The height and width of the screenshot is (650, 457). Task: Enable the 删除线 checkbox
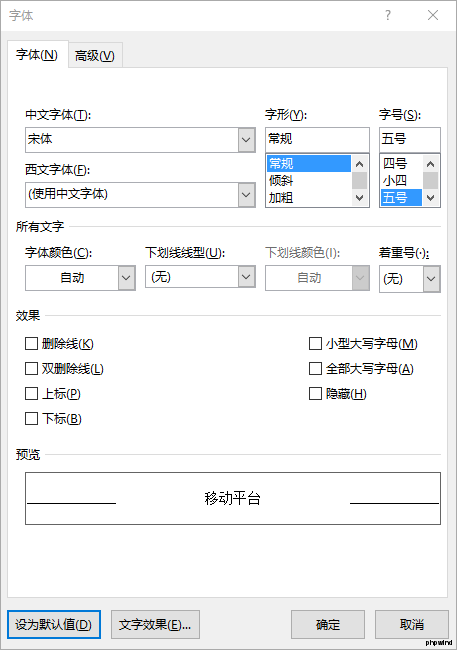click(x=32, y=344)
